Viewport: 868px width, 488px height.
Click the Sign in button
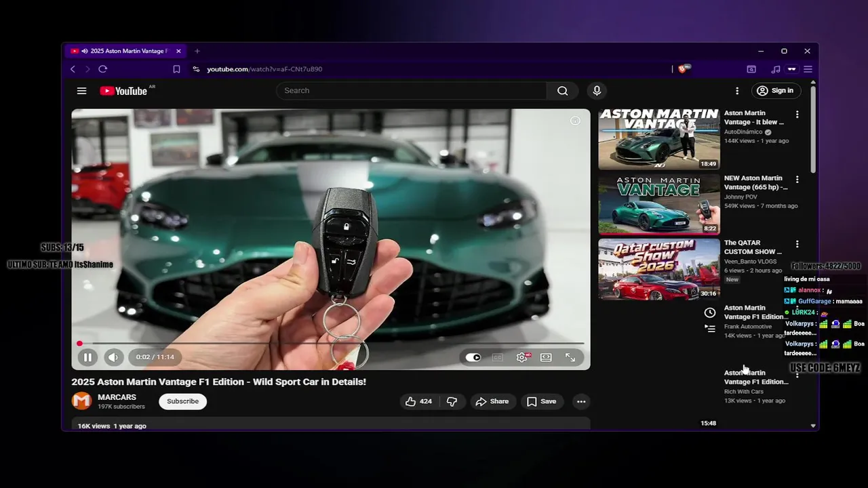776,91
